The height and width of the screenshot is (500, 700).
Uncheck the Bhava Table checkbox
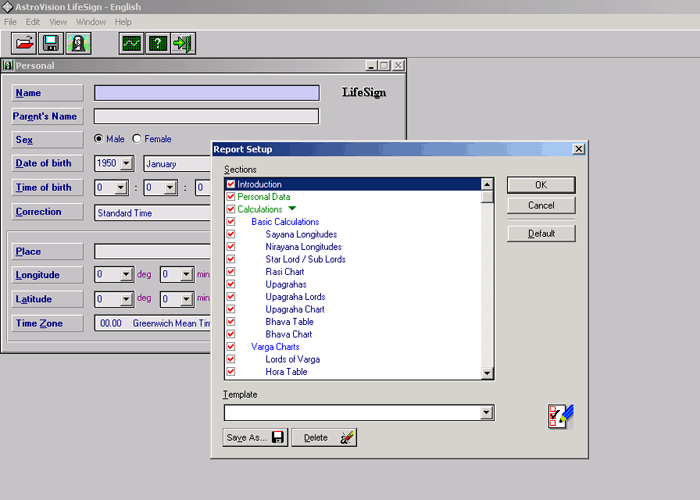(231, 321)
